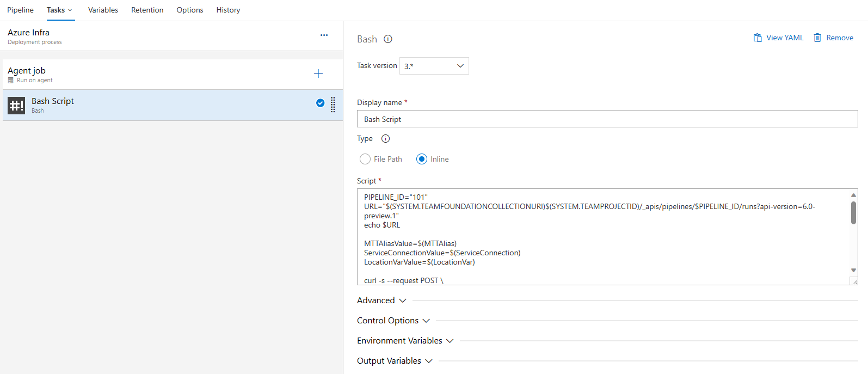868x374 pixels.
Task: Click the History tab
Action: 228,10
